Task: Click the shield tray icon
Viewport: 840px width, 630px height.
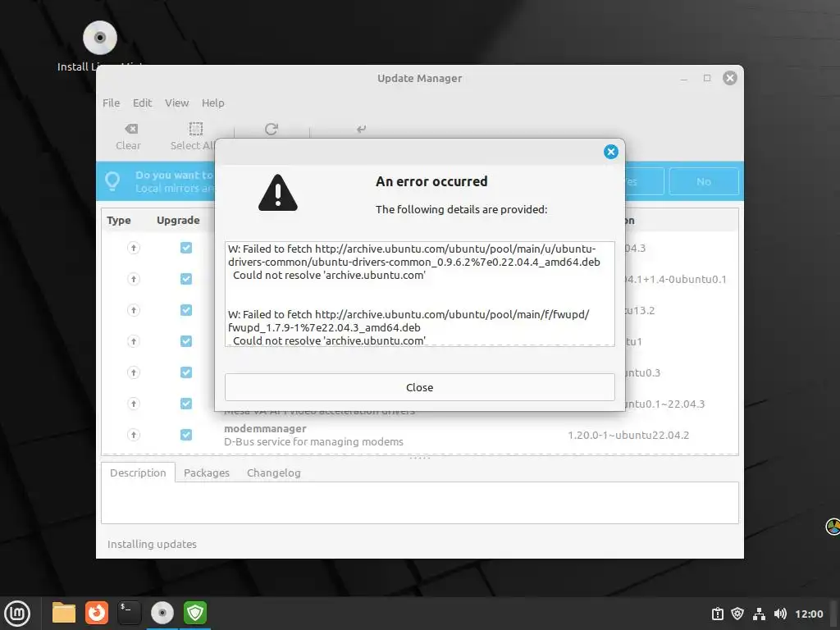Action: 737,614
